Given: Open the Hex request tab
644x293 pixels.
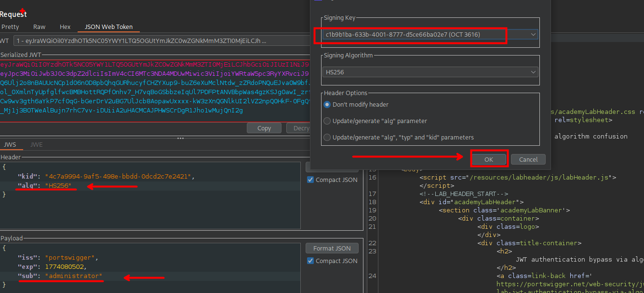Looking at the screenshot, I should pyautogui.click(x=65, y=27).
